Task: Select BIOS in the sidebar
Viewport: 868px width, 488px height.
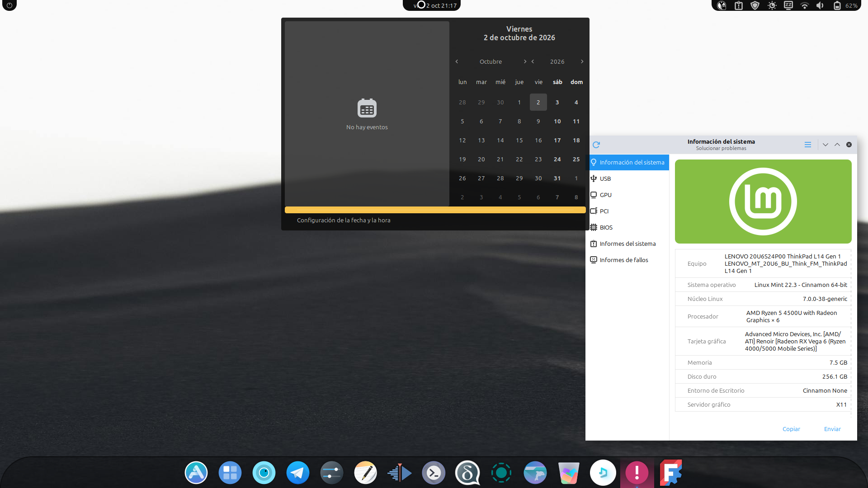Action: click(x=627, y=227)
